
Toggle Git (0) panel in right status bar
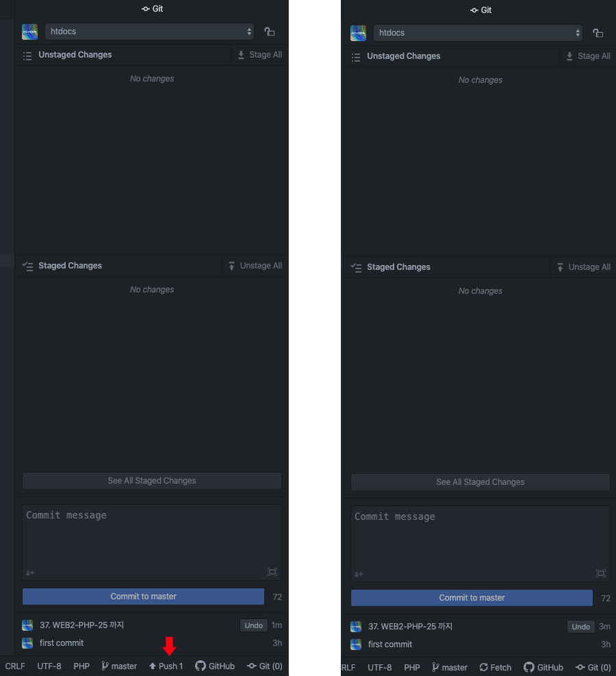click(593, 667)
